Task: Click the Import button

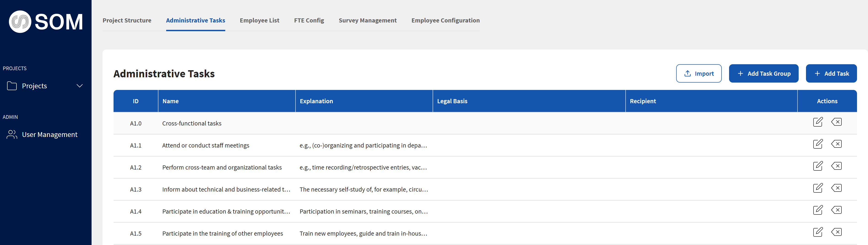Action: coord(699,74)
